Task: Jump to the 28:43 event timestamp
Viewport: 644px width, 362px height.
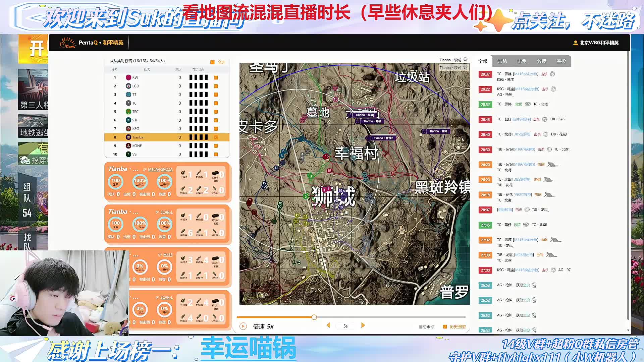Action: [485, 120]
